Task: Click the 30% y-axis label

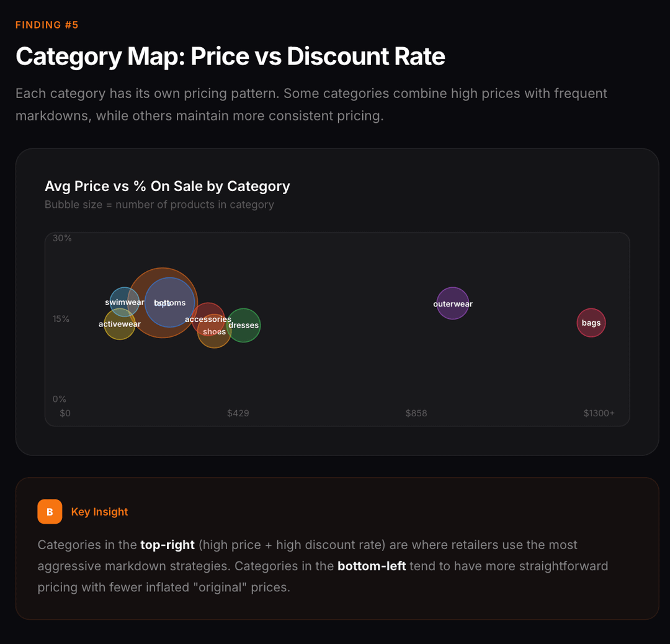Action: [62, 238]
